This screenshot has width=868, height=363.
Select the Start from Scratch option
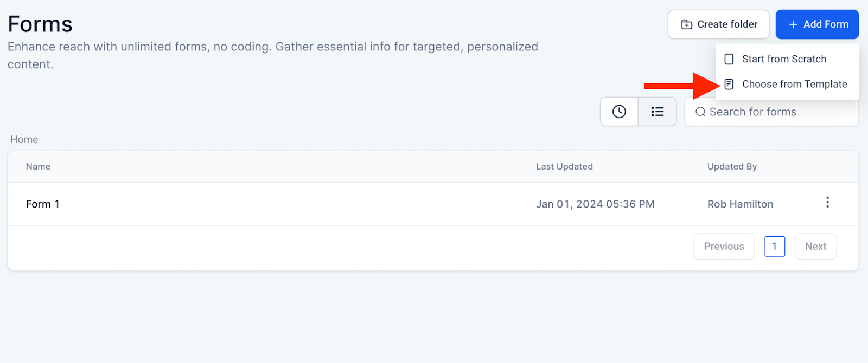tap(784, 59)
